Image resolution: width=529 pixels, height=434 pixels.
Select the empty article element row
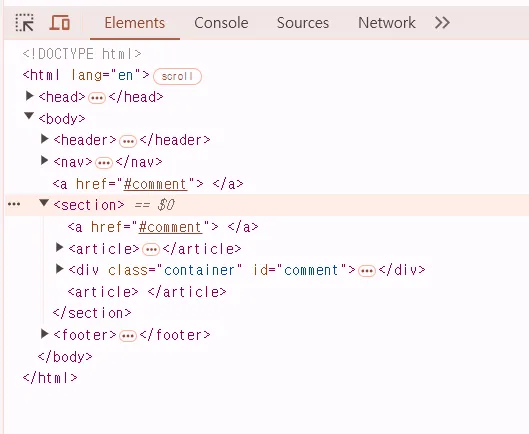click(x=147, y=292)
